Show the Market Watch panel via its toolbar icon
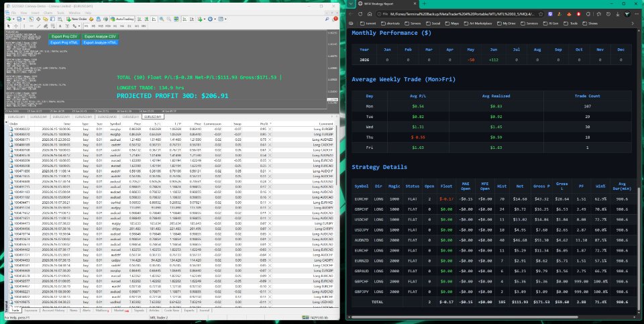This screenshot has height=324, width=644. click(31, 19)
